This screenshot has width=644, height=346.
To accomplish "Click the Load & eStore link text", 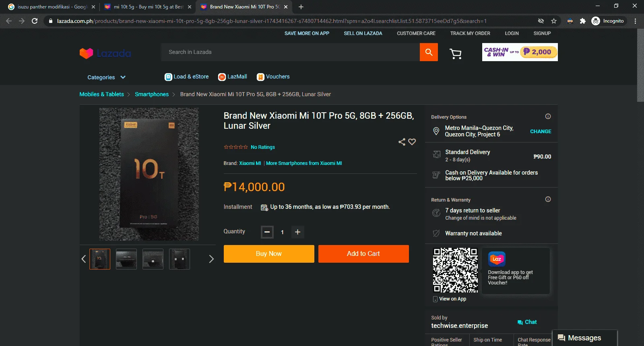I will (x=191, y=77).
